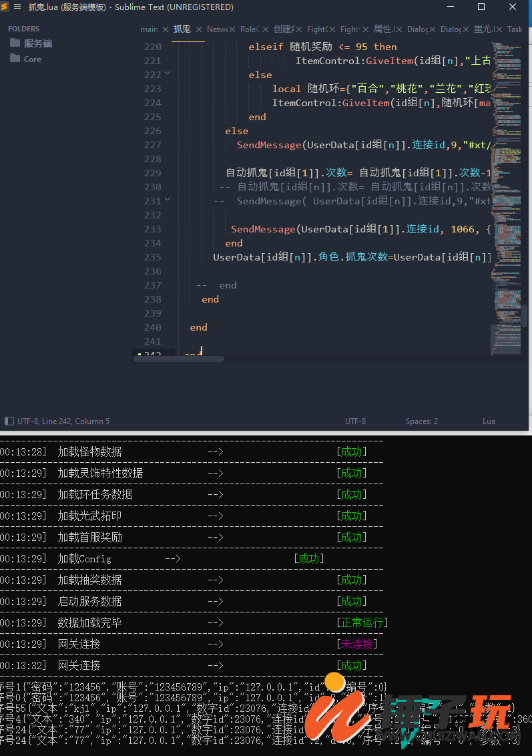Collapse the code fold arrow at line 231

pyautogui.click(x=168, y=199)
